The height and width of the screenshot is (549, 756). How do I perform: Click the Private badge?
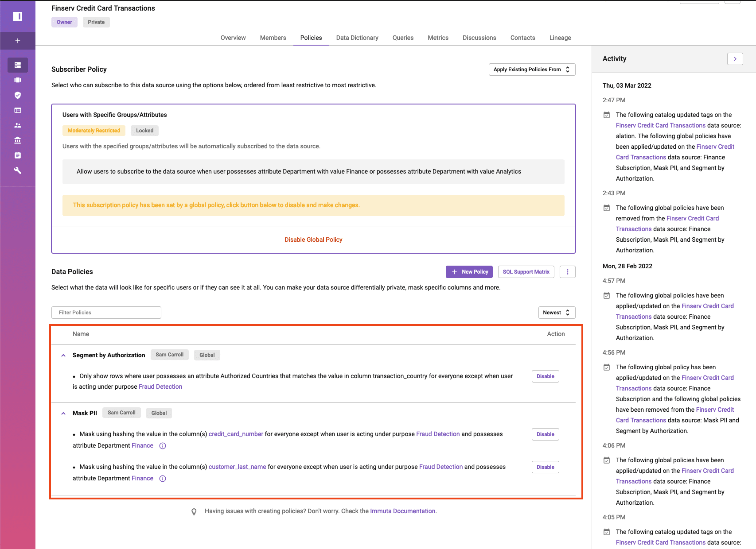click(x=96, y=22)
